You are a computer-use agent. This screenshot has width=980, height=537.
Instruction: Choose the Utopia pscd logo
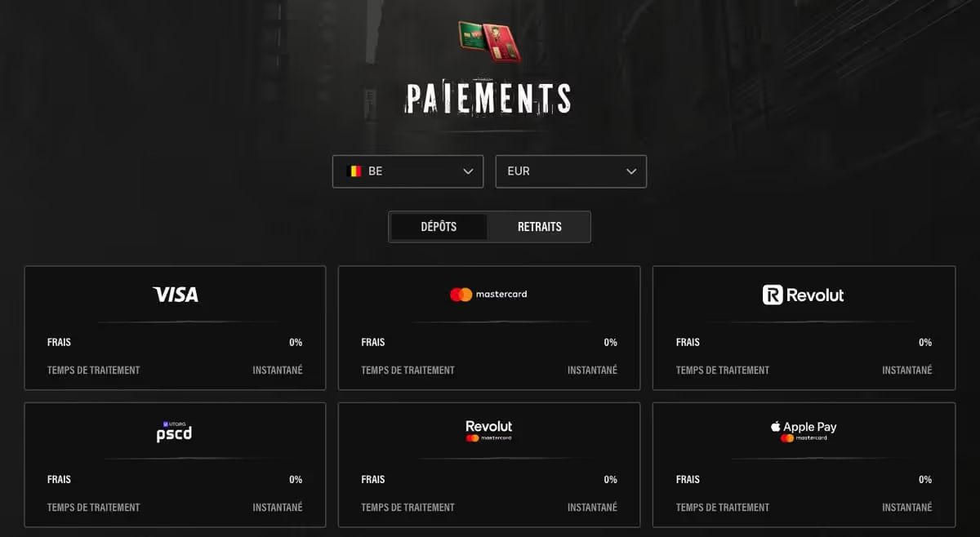tap(174, 432)
